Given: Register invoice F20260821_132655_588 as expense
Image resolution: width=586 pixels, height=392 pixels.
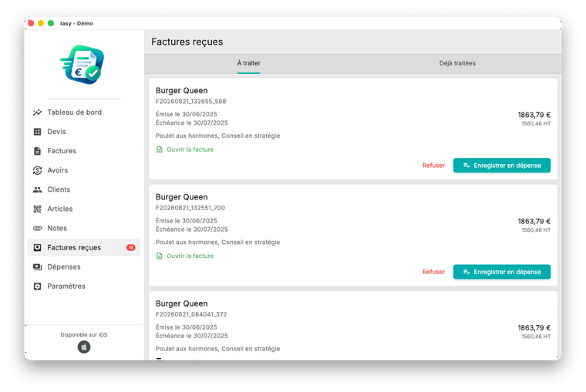Looking at the screenshot, I should [x=501, y=166].
